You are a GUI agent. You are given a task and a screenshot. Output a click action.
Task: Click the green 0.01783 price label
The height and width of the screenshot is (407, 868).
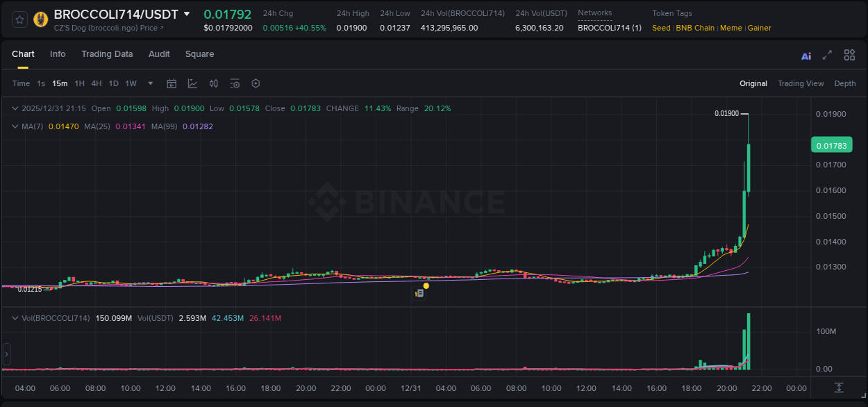coord(831,144)
